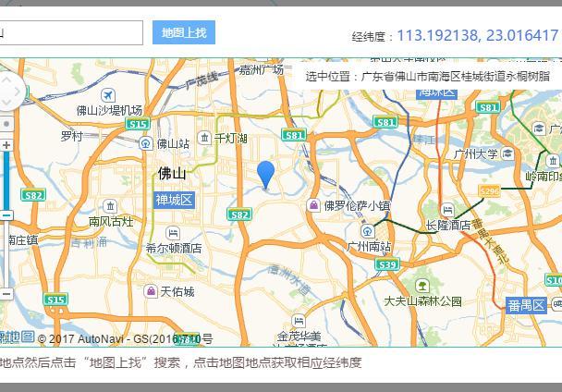This screenshot has height=392, width=562.
Task: Click the museum icon above 岭南印象 label
Action: pos(553,160)
